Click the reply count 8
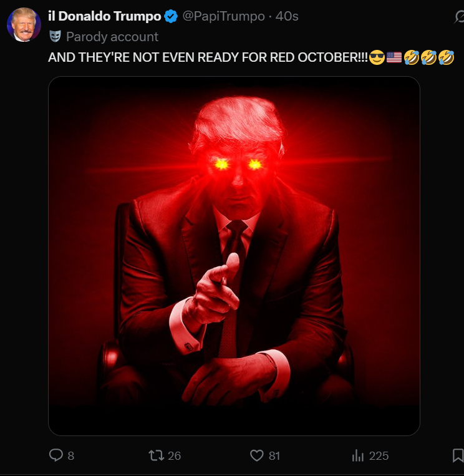464x476 pixels. click(x=70, y=455)
